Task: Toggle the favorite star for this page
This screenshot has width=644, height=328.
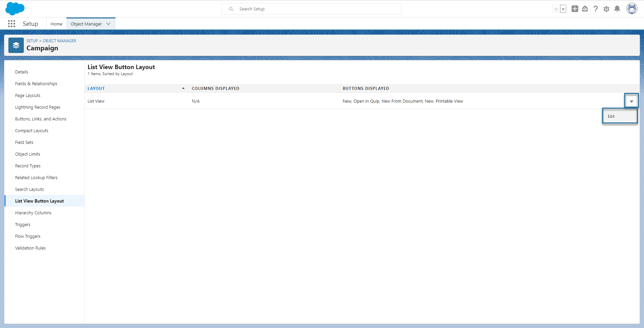Action: 556,9
